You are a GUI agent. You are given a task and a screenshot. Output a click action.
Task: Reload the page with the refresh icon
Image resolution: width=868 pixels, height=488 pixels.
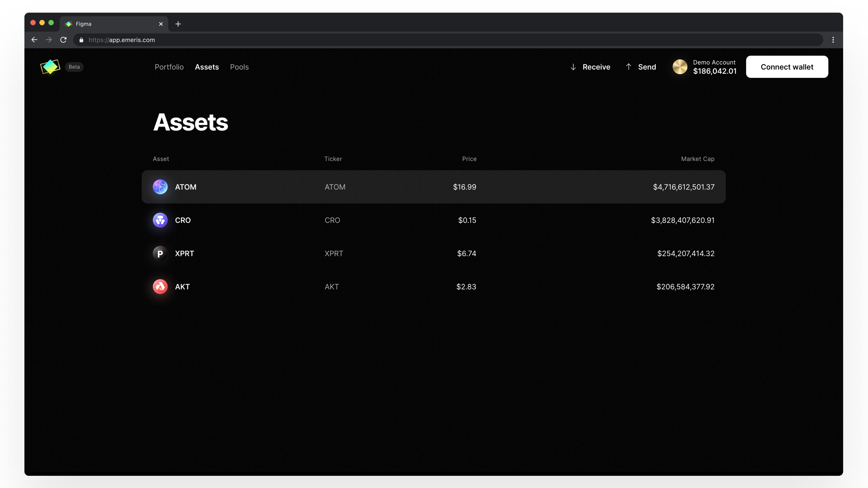pos(63,40)
